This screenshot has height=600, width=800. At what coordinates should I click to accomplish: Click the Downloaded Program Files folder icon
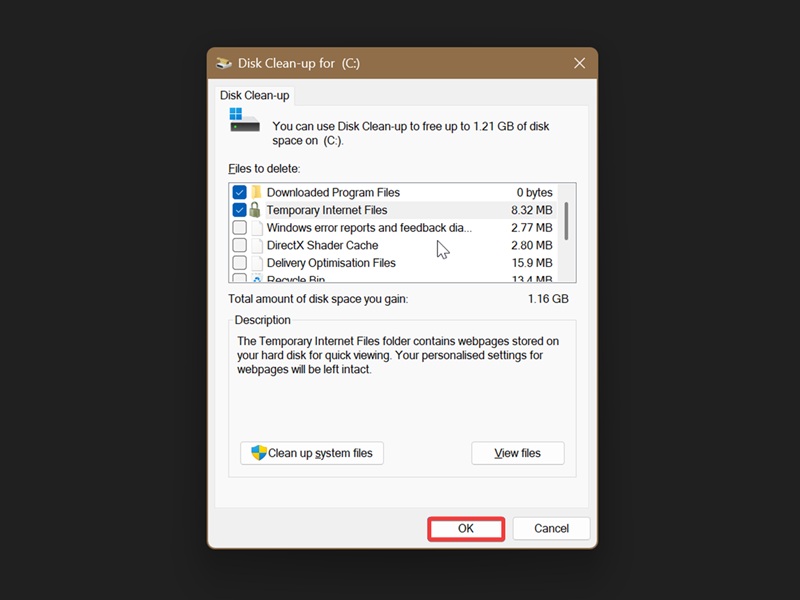tap(256, 192)
